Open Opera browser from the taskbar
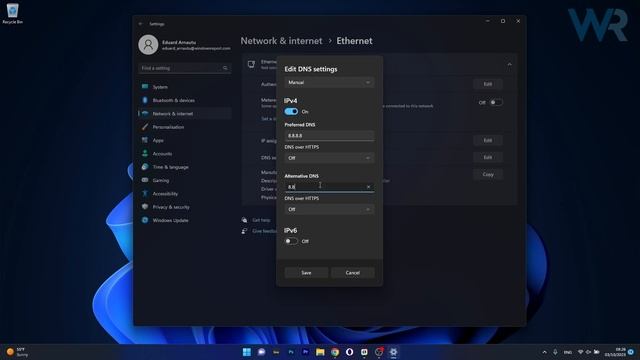This screenshot has height=360, width=640. [349, 352]
